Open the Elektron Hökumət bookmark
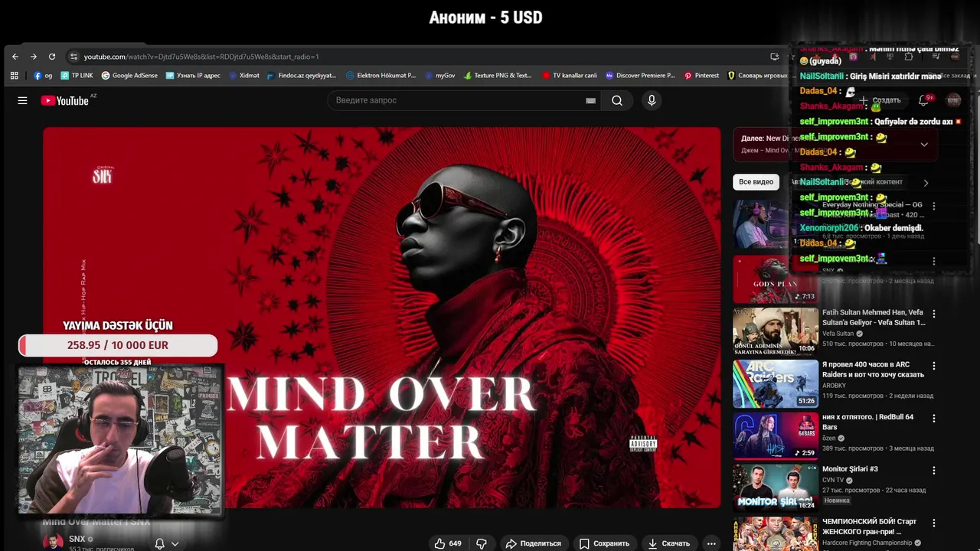980x551 pixels. (x=381, y=76)
